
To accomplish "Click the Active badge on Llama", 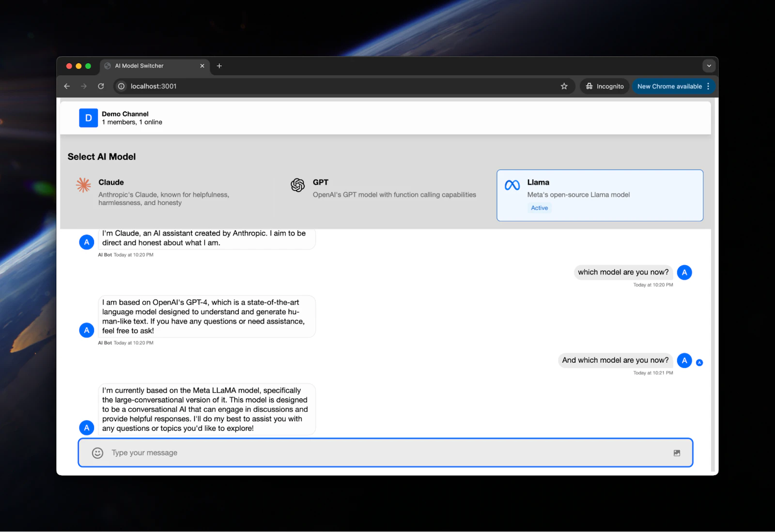I will pyautogui.click(x=539, y=208).
